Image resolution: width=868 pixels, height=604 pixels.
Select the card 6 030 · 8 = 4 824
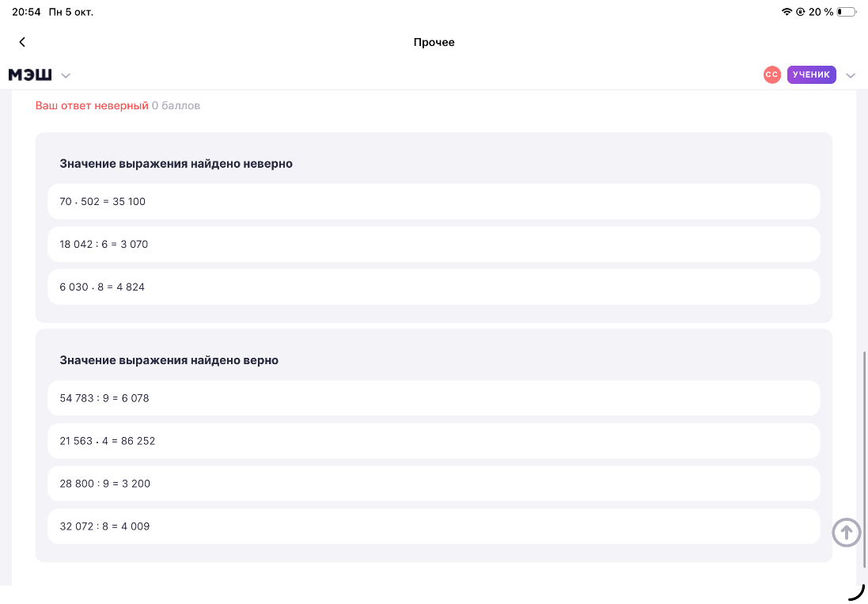[434, 287]
